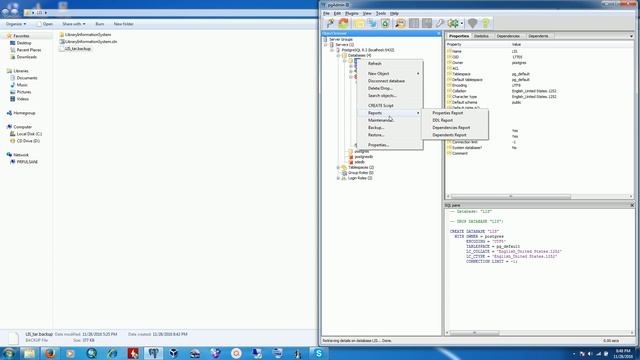Open the Edit menu in pgAdmin
Screen dimensions: 640x360
click(337, 13)
